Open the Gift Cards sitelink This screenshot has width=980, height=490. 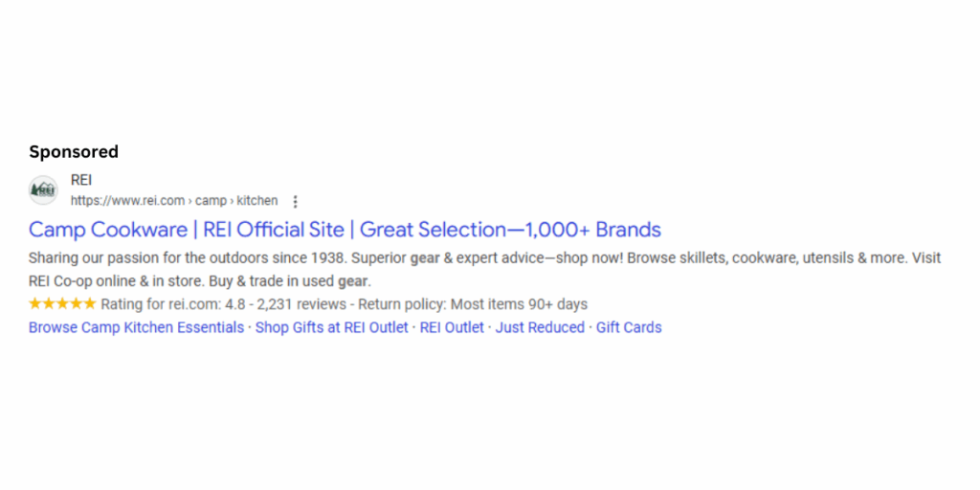pyautogui.click(x=629, y=327)
